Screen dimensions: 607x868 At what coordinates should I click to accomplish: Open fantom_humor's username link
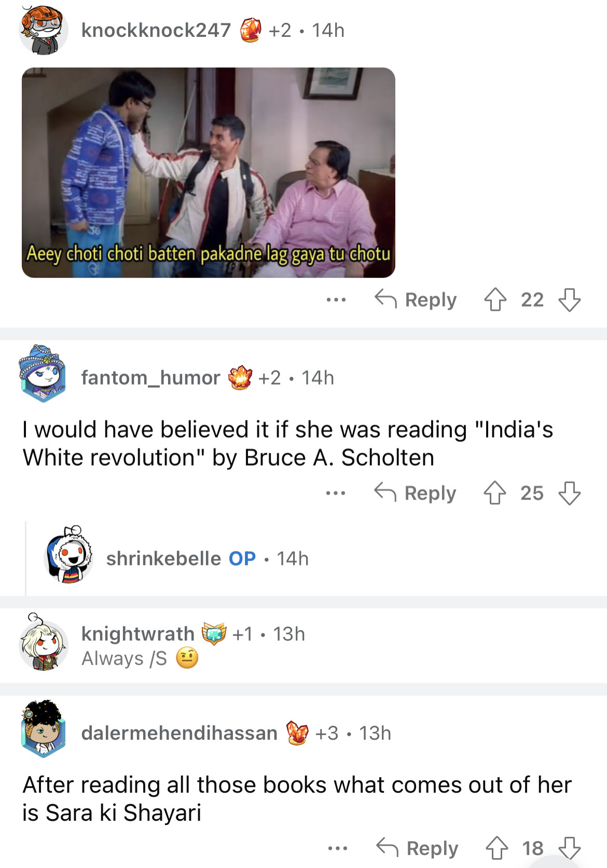(151, 377)
